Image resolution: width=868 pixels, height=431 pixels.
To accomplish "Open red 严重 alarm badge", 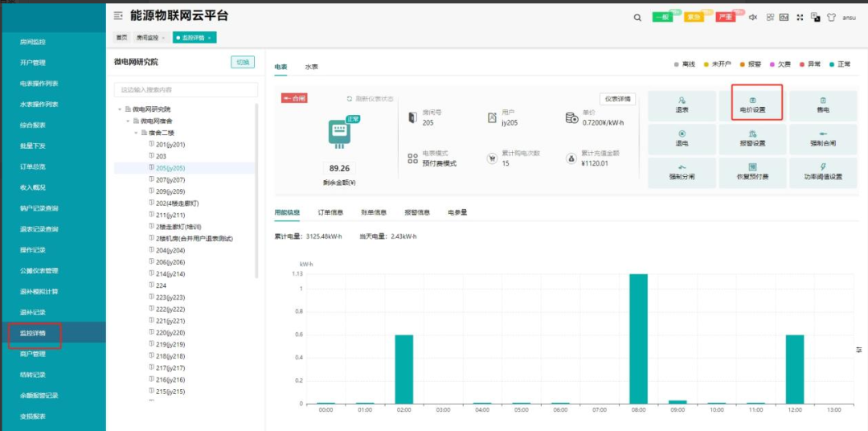I will 725,17.
